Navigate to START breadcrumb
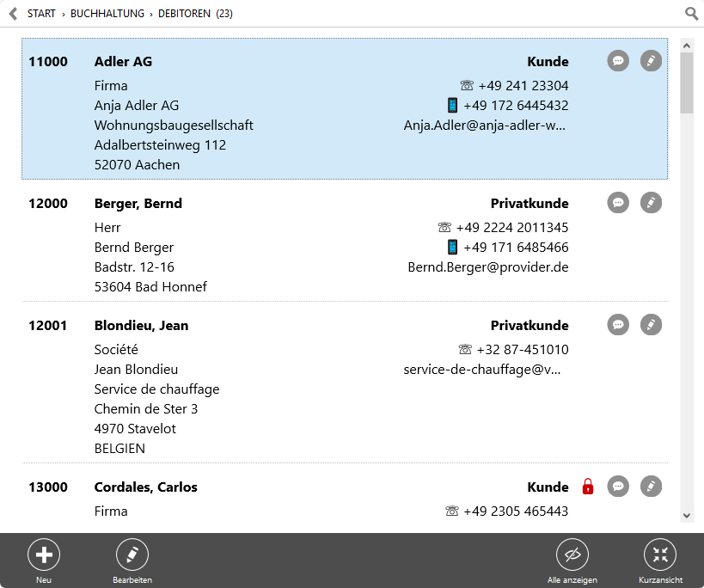Image resolution: width=704 pixels, height=588 pixels. (x=41, y=14)
